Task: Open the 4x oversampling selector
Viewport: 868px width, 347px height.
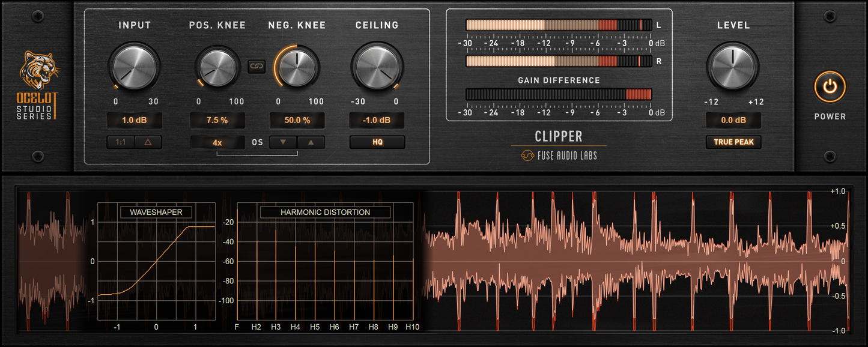Action: coord(217,142)
